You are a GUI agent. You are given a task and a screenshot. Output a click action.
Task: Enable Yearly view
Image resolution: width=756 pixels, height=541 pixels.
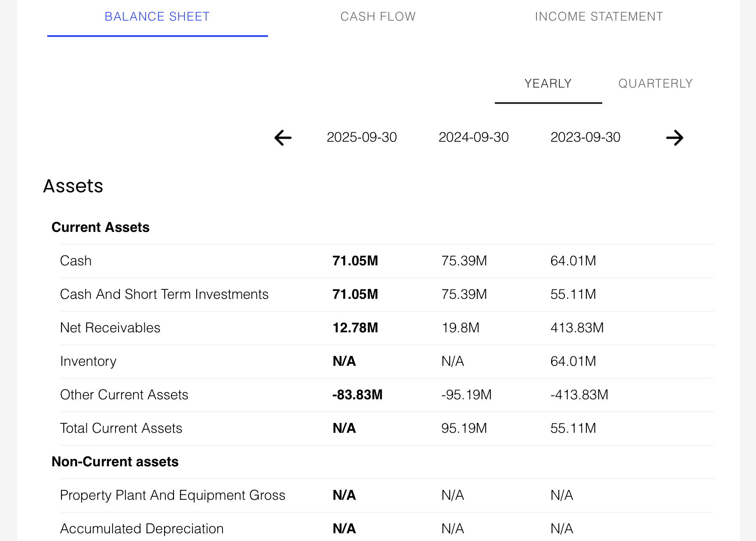pos(548,83)
